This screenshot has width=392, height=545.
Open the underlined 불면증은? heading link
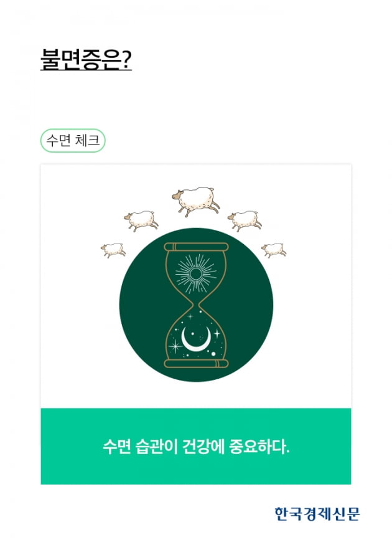coord(86,60)
